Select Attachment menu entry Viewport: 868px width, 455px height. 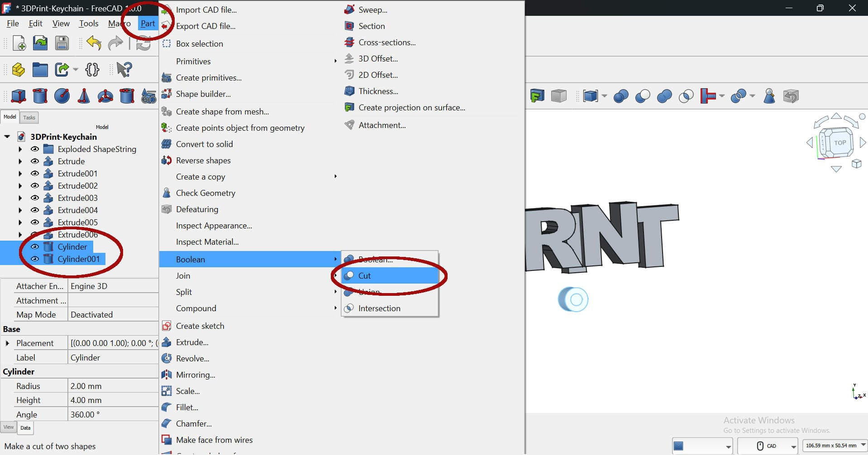pos(382,125)
